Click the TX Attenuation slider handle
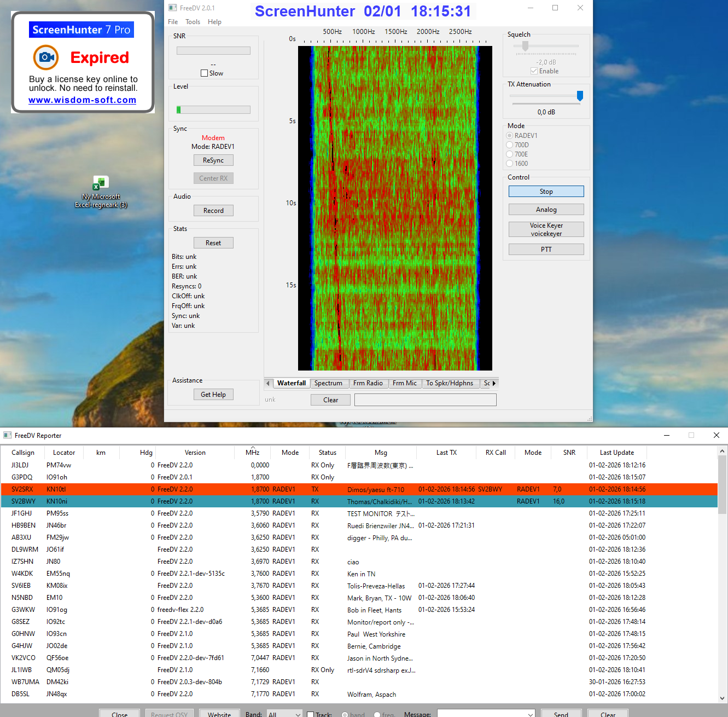Viewport: 728px width, 717px height. (x=580, y=96)
